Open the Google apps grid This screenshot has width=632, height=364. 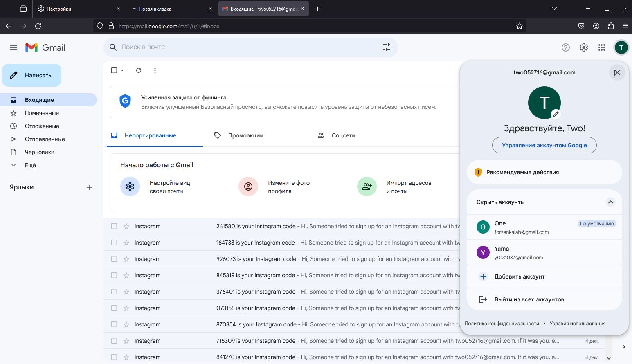(x=601, y=47)
